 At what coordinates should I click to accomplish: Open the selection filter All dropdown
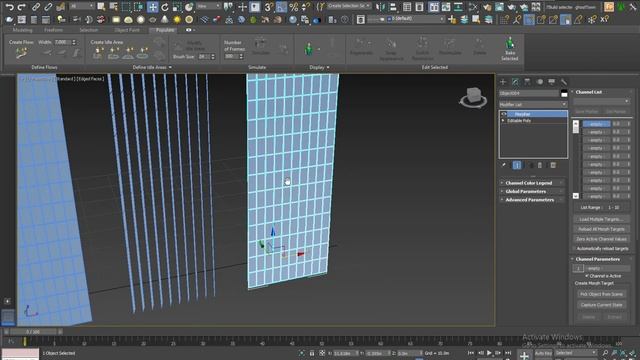click(x=82, y=6)
